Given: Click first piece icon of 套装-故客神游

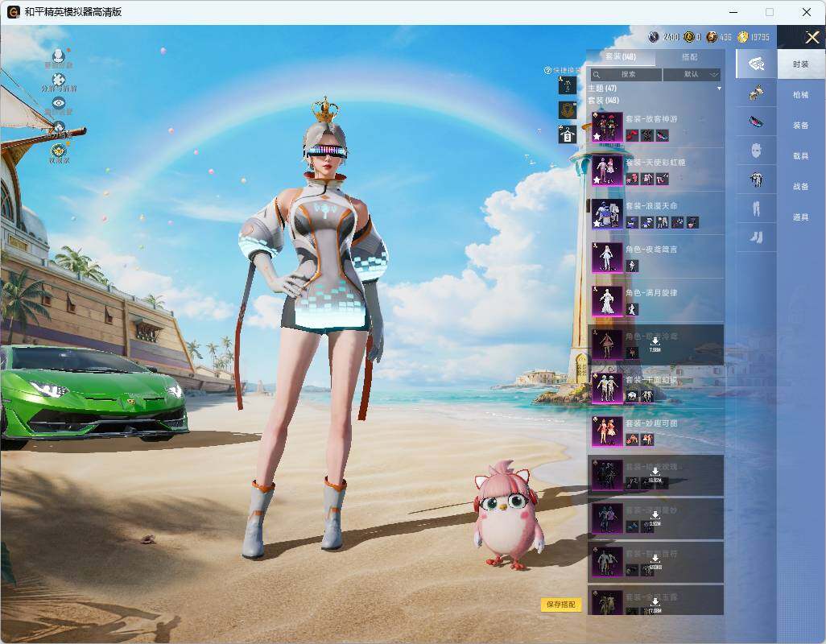Looking at the screenshot, I should 632,135.
